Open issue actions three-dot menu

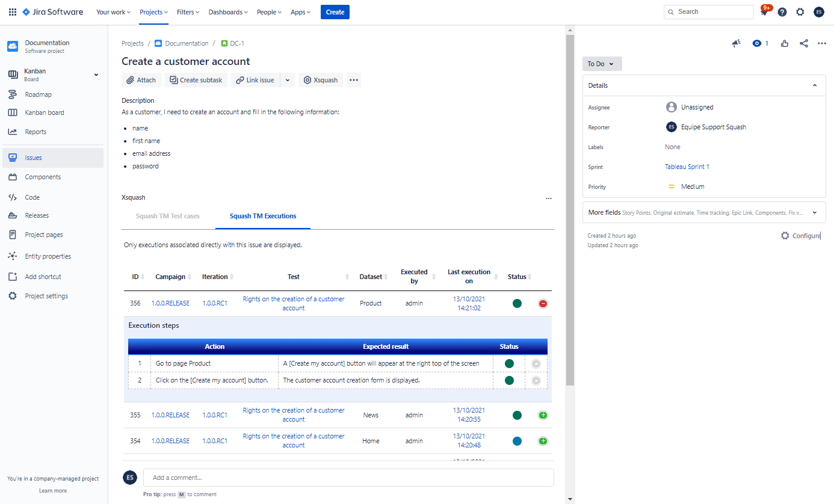click(822, 43)
